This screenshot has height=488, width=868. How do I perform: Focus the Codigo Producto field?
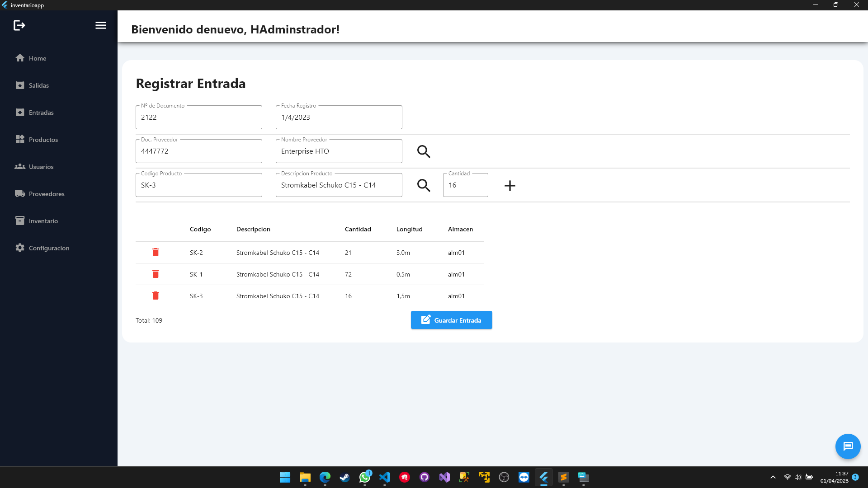pyautogui.click(x=199, y=185)
